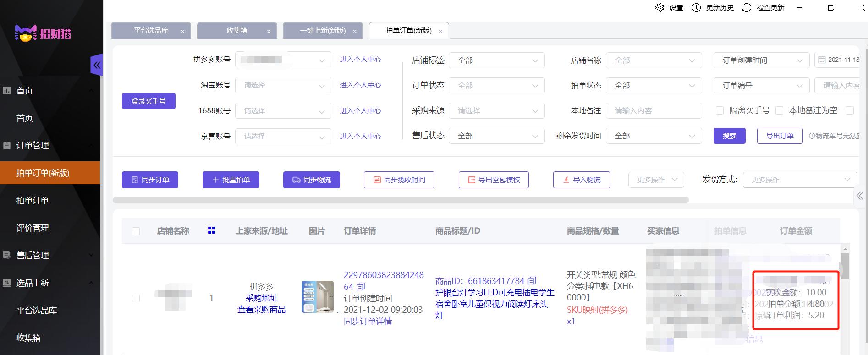The image size is (868, 355).
Task: Open the 订单编号 search-type dropdown
Action: pos(762,85)
